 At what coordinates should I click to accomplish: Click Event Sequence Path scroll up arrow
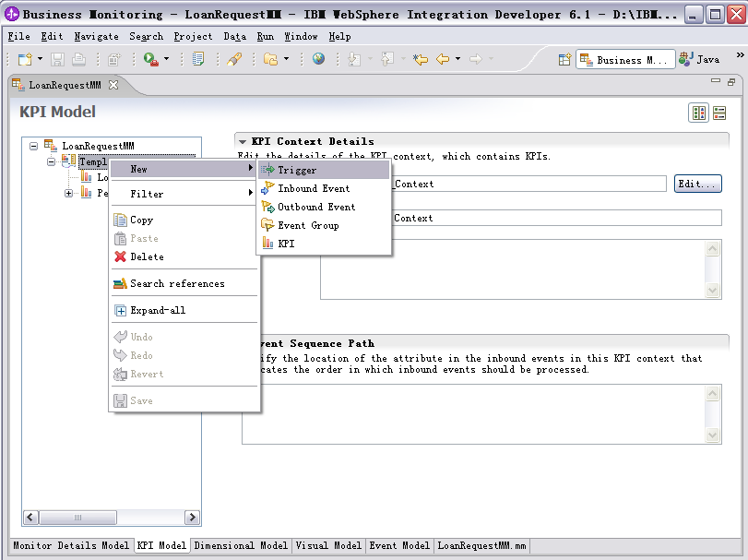[x=712, y=393]
